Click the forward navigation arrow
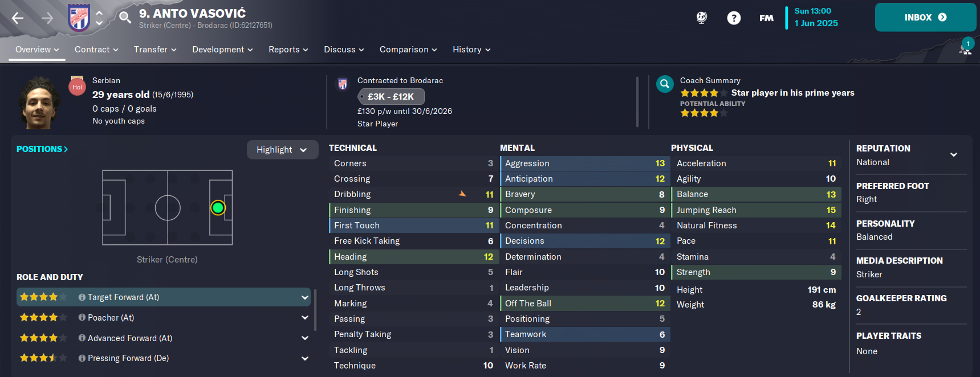Image resolution: width=980 pixels, height=377 pixels. coord(47,18)
